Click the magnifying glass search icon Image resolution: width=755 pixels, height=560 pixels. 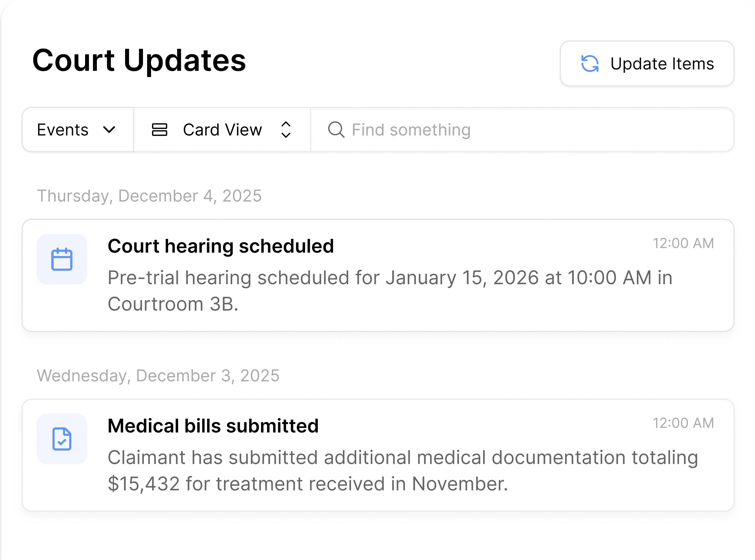pos(336,130)
